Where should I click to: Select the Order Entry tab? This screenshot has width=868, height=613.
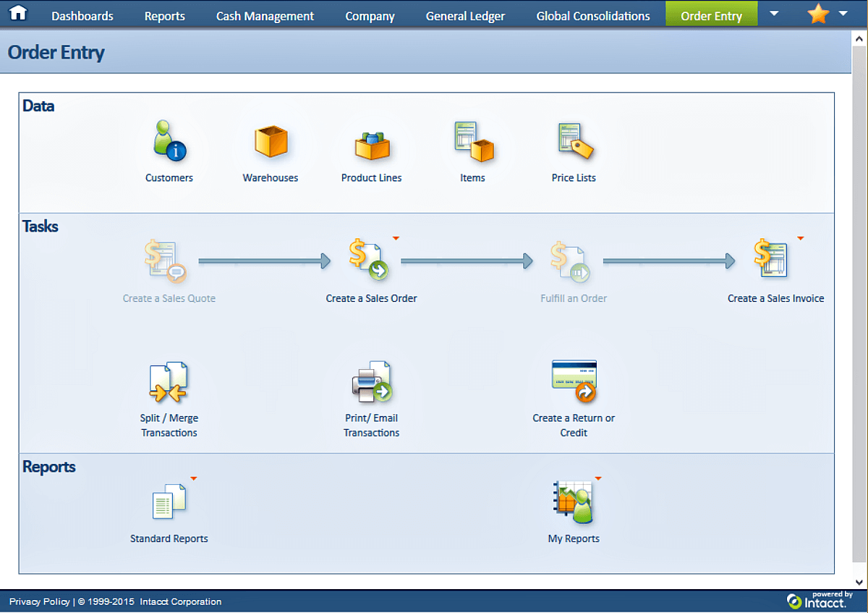[x=712, y=14]
